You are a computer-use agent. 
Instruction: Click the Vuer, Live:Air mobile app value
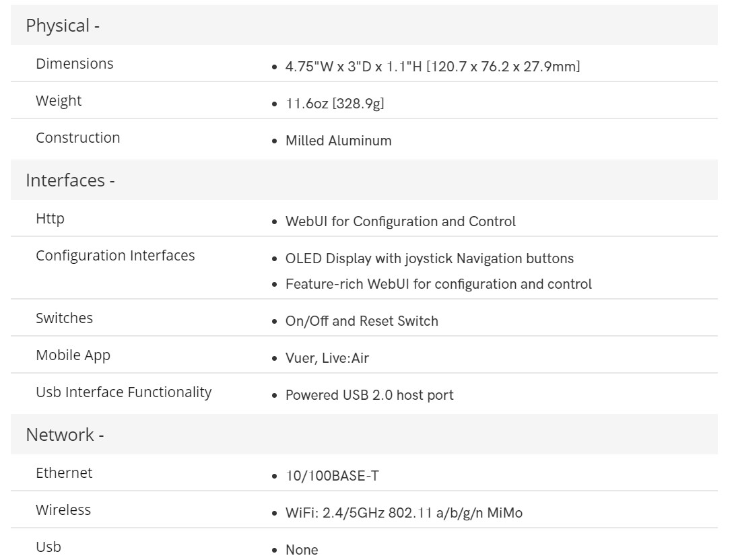(327, 358)
